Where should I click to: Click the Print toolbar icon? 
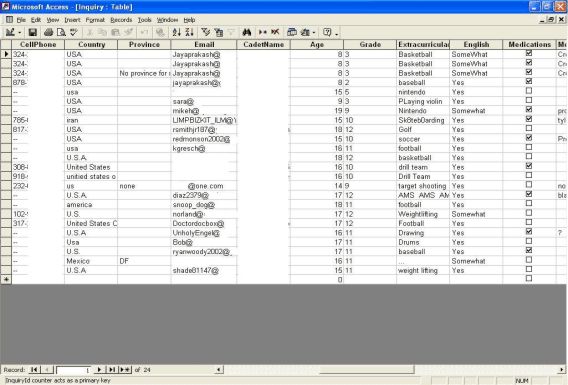[x=48, y=33]
